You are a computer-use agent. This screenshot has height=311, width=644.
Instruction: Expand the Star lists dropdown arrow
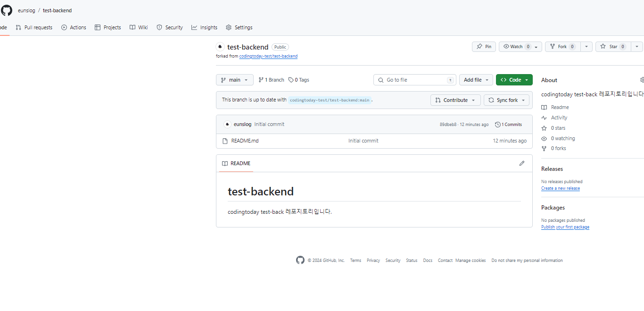(636, 47)
